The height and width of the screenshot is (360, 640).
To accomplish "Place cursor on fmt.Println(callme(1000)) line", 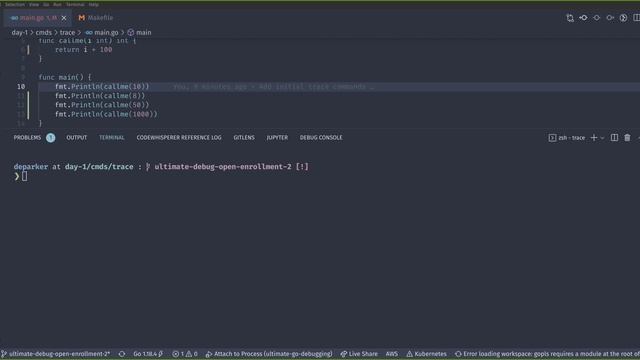I will click(x=106, y=114).
